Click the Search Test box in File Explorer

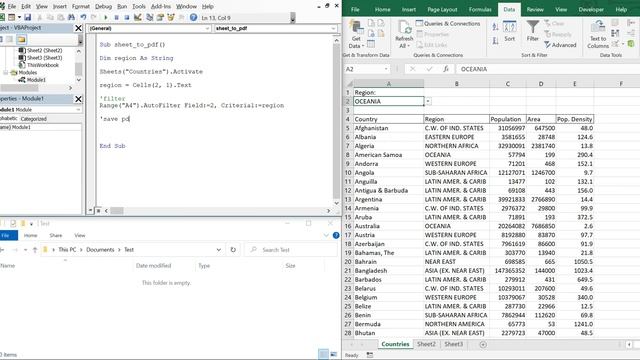coord(291,249)
